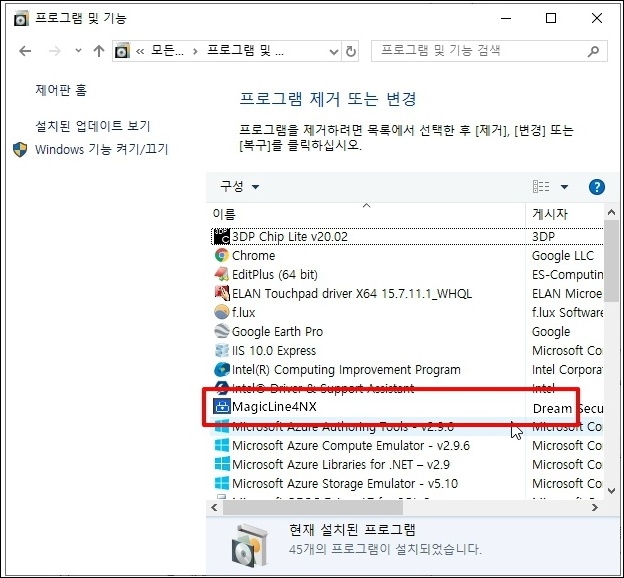Click the Google LLC publisher cell
Image resolution: width=624 pixels, height=578 pixels.
click(563, 256)
